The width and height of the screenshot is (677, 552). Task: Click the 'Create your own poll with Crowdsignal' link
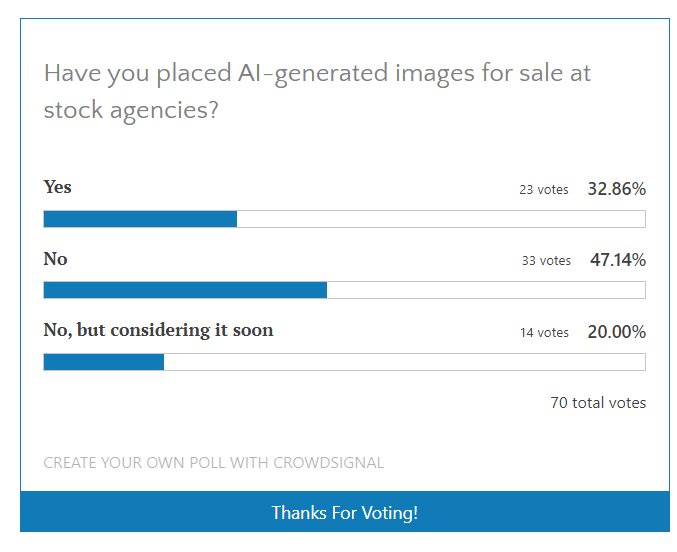click(213, 463)
